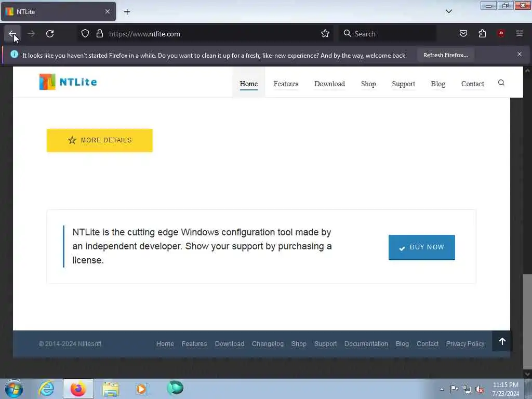Open the footer Contact link
The image size is (532, 399).
(428, 344)
